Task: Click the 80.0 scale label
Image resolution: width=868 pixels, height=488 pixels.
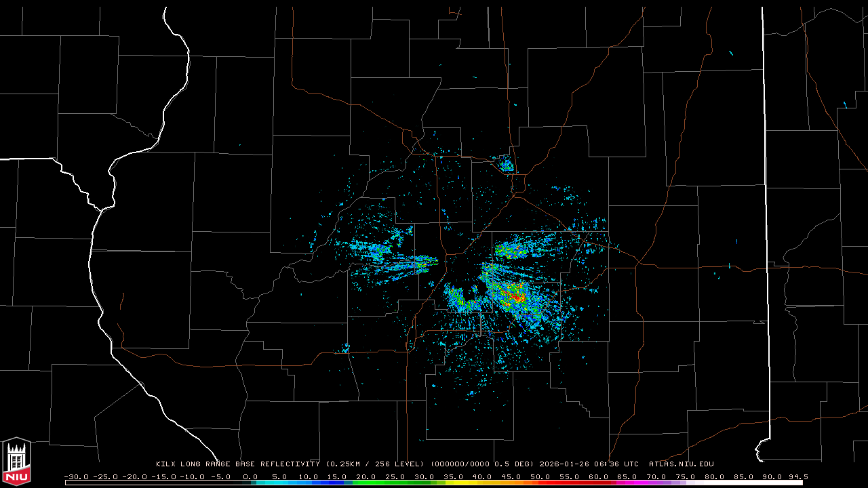Action: click(x=715, y=476)
